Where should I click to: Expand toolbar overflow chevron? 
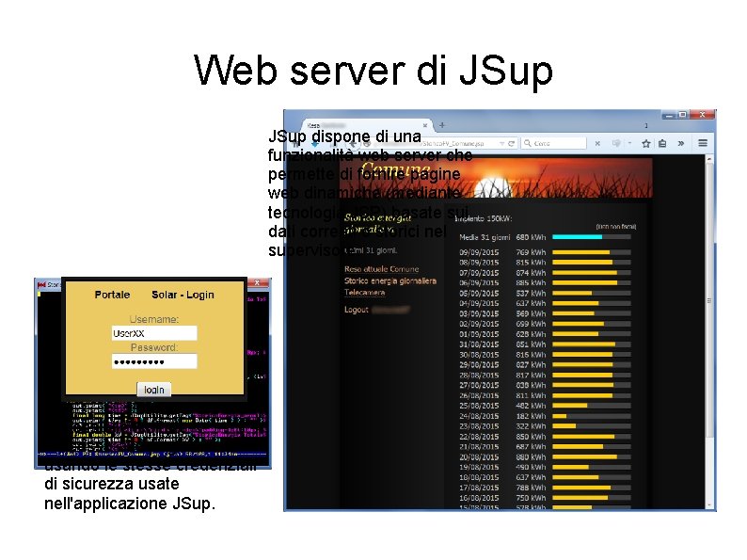pos(681,143)
